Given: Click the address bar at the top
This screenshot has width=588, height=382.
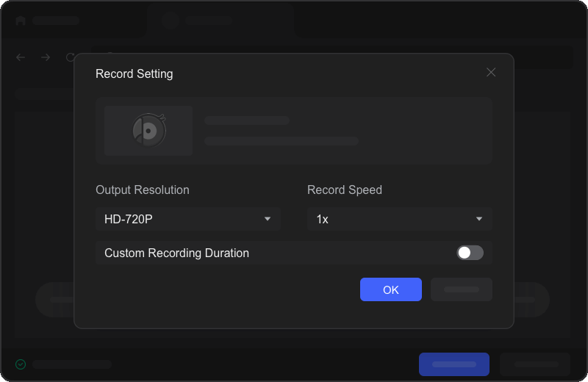Looking at the screenshot, I should [x=544, y=57].
